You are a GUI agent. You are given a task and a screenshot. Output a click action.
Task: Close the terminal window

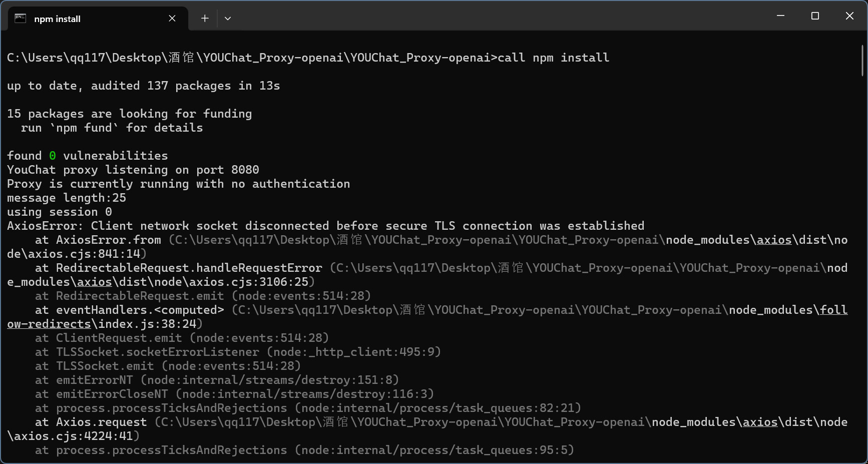[849, 16]
